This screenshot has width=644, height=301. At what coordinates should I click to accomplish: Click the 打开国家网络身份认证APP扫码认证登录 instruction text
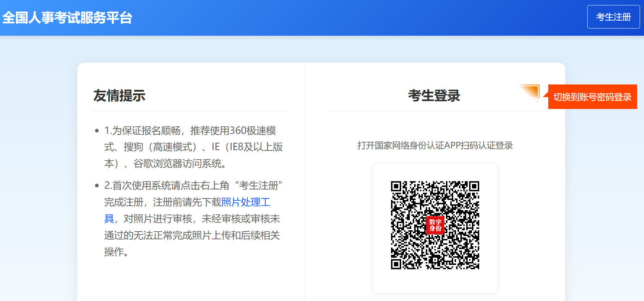435,145
